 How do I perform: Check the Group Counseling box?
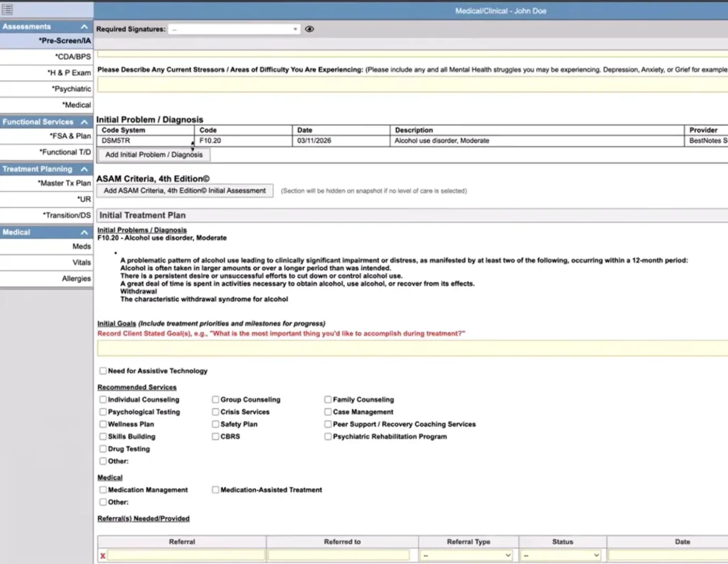(x=215, y=400)
